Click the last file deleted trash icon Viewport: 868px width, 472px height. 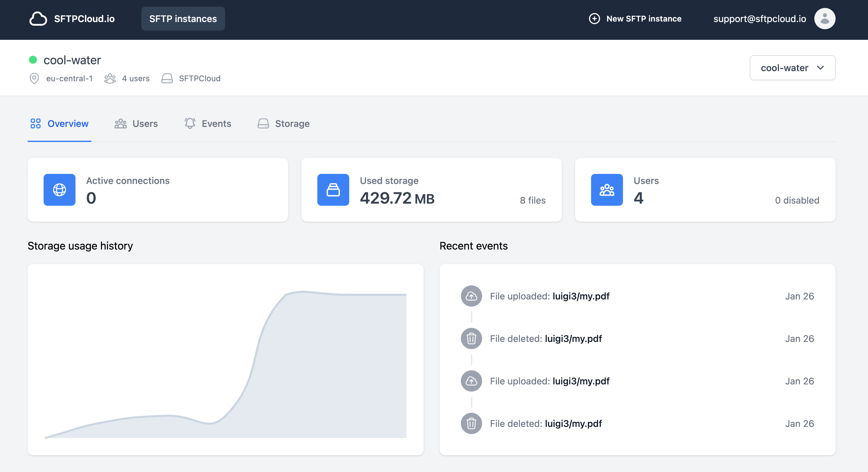coord(471,423)
